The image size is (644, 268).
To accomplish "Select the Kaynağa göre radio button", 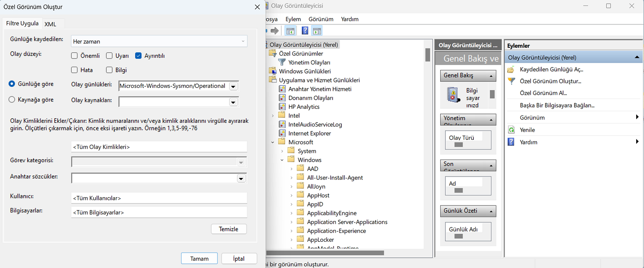I will (12, 99).
